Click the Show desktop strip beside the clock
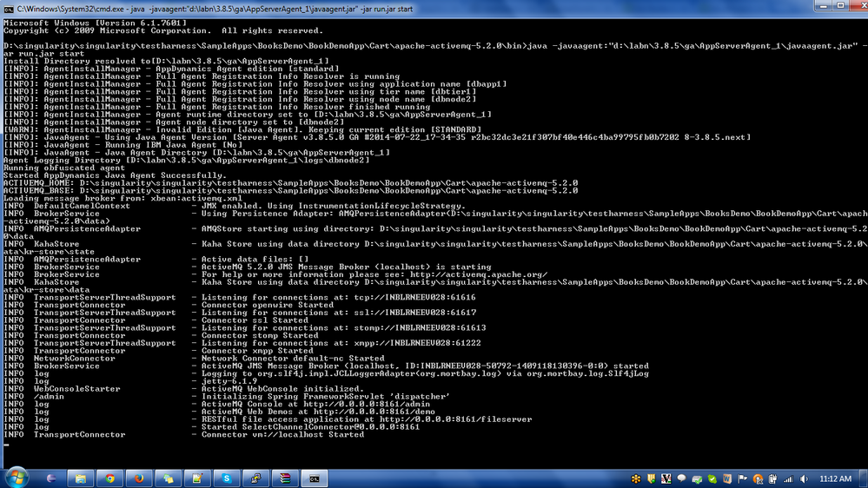868x488 pixels. coord(864,478)
